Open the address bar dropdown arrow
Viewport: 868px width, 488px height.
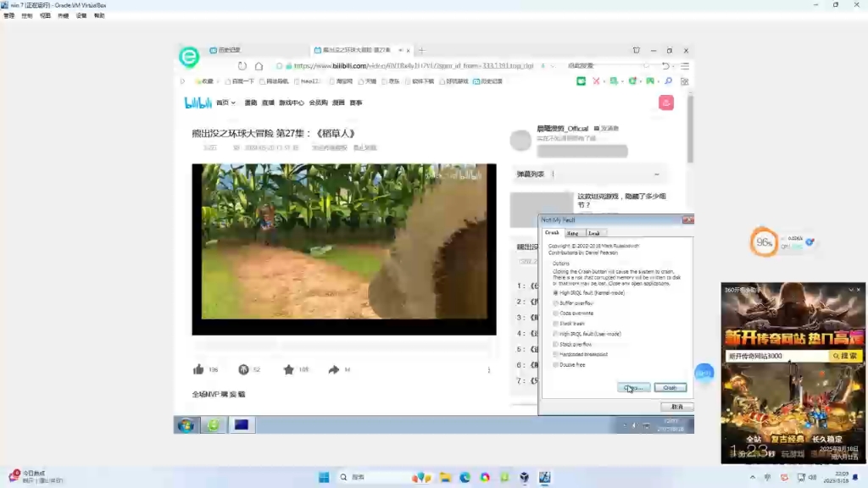point(552,66)
